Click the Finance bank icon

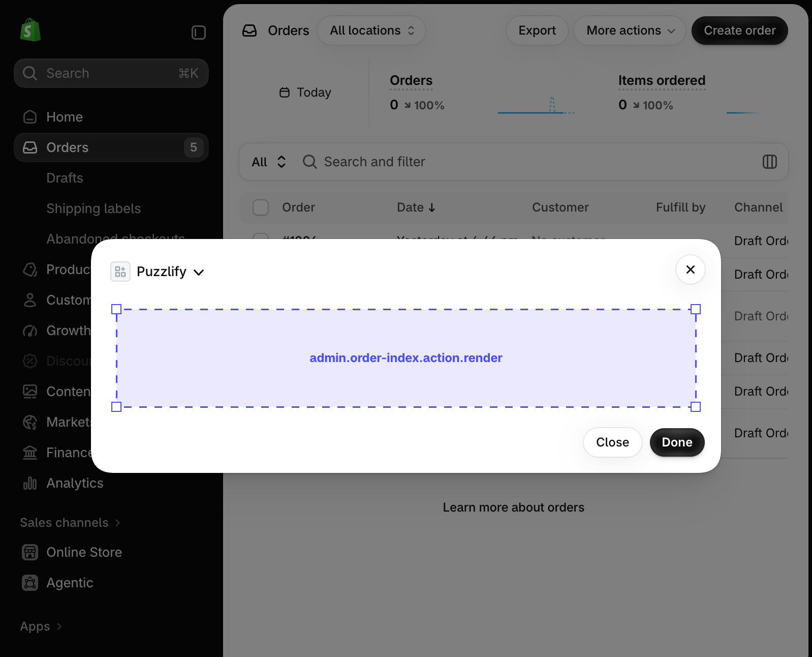[30, 453]
